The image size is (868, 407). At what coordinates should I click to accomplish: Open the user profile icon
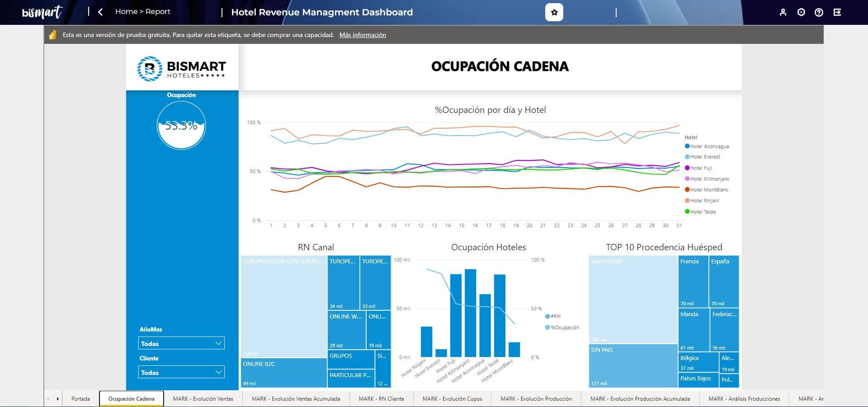click(x=783, y=12)
